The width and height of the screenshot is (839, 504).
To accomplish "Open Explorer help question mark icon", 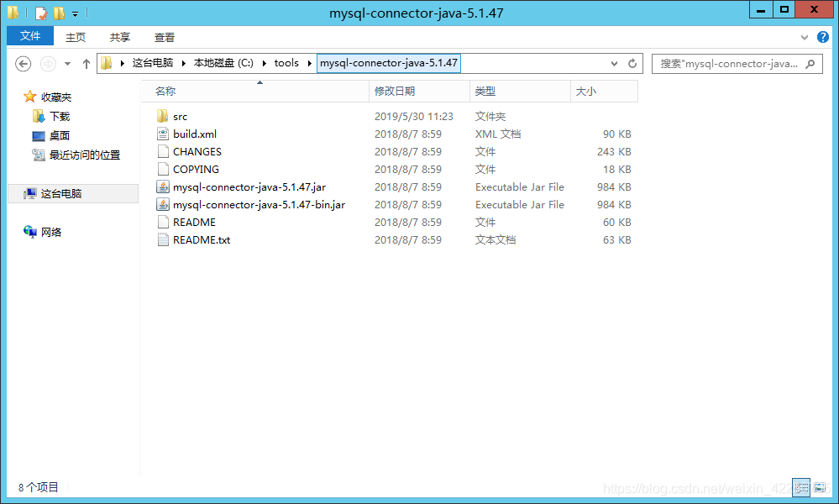I will pyautogui.click(x=823, y=37).
